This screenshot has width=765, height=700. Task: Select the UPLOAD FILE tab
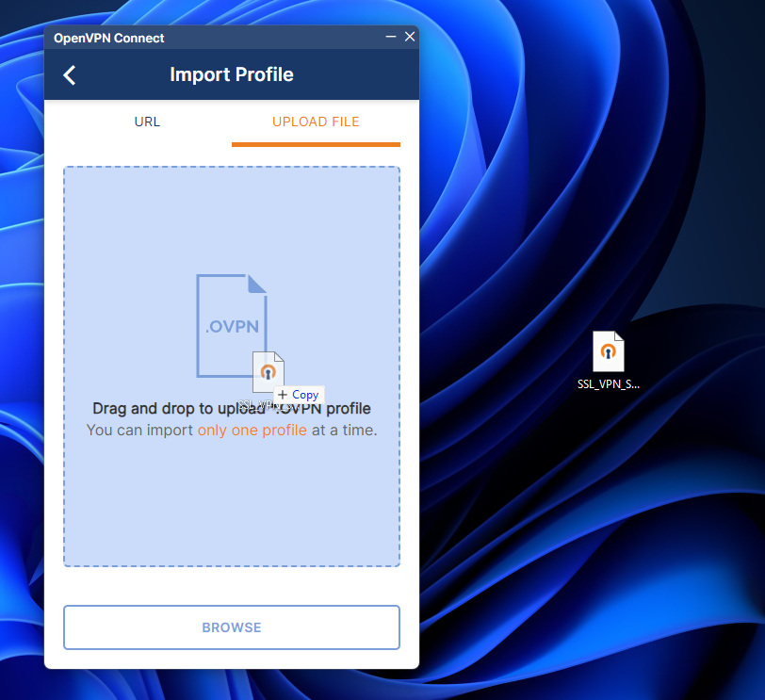coord(316,122)
